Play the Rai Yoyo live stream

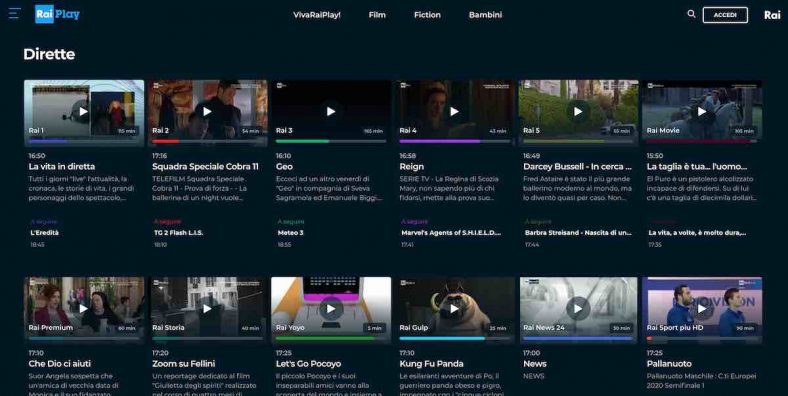pyautogui.click(x=331, y=309)
